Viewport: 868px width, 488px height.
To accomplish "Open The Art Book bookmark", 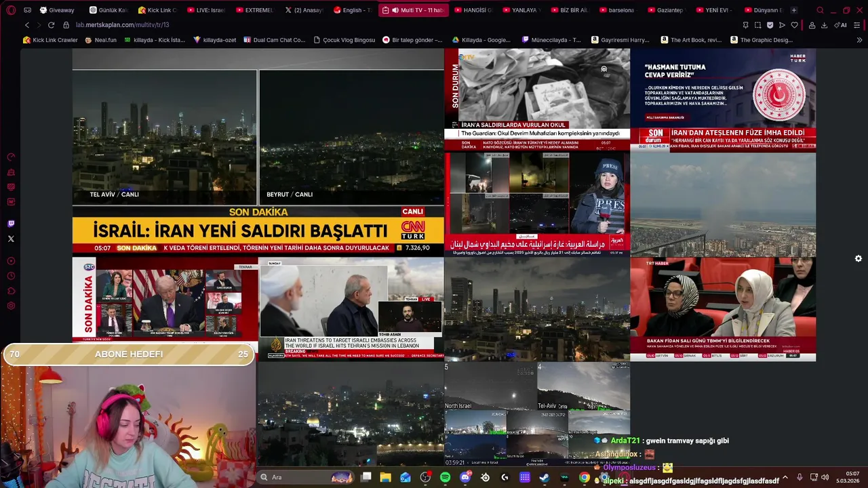I will 691,40.
